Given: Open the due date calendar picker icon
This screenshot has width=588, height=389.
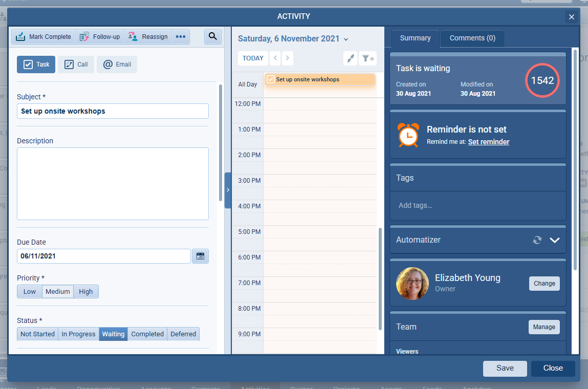Looking at the screenshot, I should click(200, 256).
